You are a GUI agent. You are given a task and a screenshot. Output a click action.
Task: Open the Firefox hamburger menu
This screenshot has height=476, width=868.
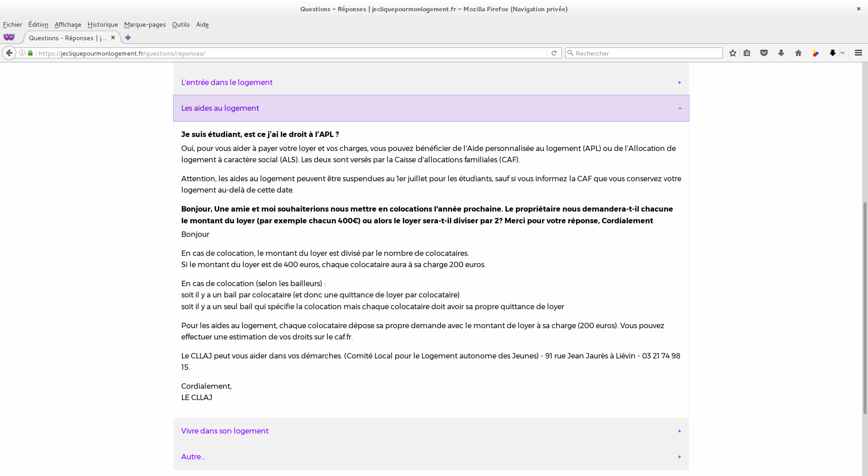point(859,53)
